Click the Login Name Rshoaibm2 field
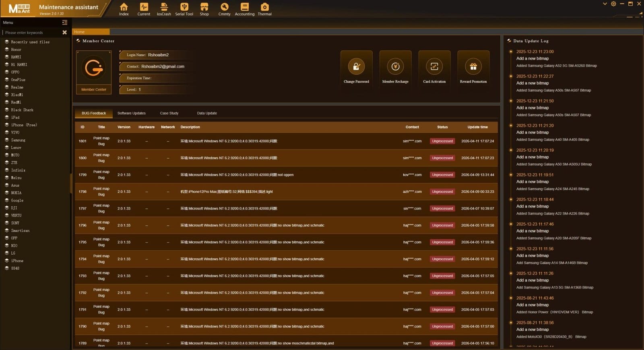 [x=155, y=55]
